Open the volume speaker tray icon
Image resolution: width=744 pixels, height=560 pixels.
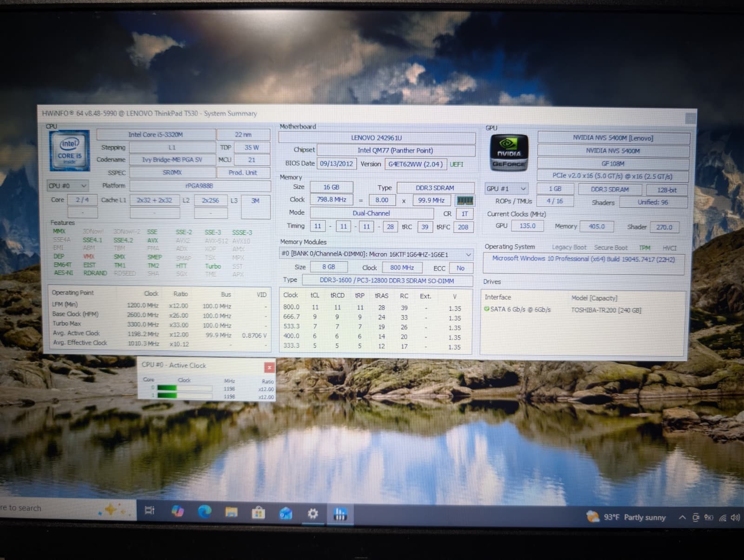735,517
